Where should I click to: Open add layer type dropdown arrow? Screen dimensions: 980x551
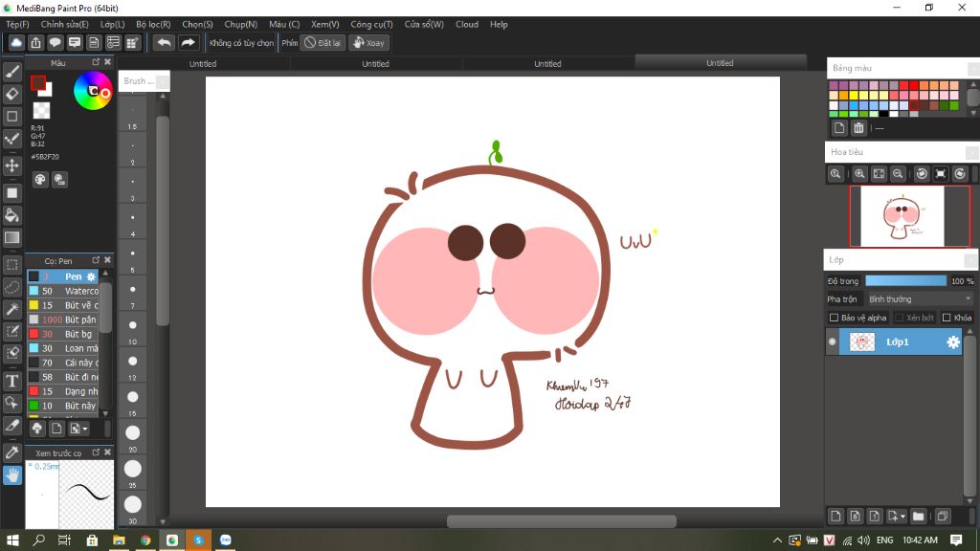pos(902,516)
